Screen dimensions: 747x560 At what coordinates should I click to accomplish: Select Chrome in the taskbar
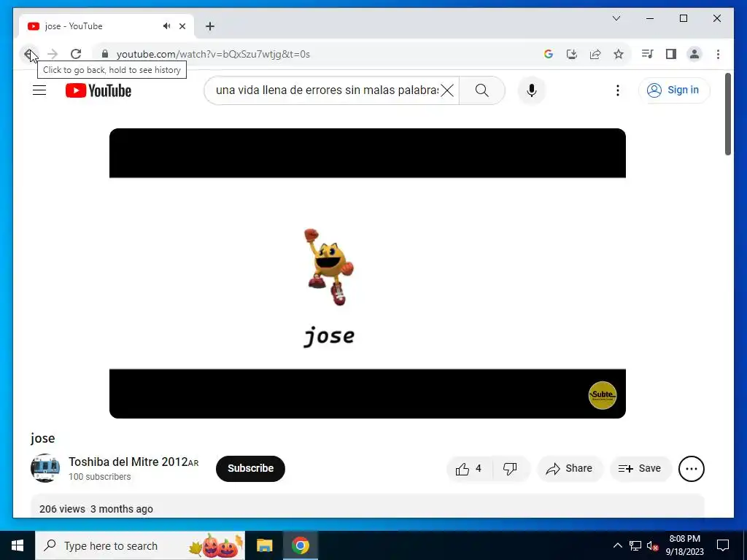tap(300, 545)
